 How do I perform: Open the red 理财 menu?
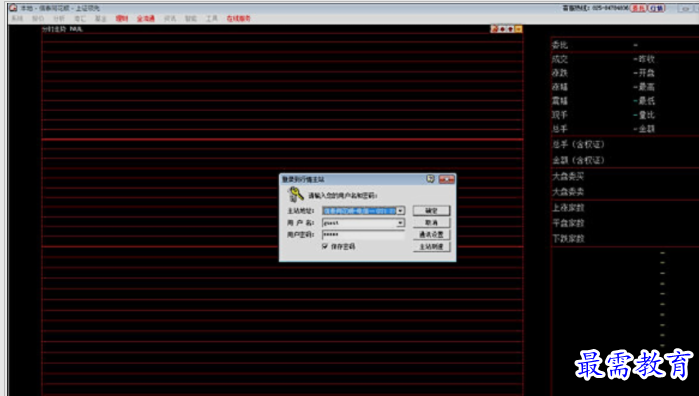[122, 18]
